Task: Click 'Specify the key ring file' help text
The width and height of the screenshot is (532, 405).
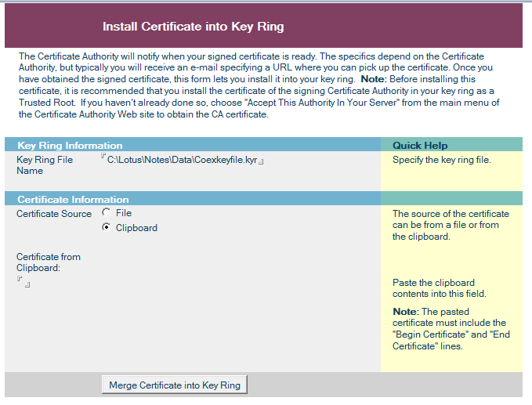Action: 441,160
